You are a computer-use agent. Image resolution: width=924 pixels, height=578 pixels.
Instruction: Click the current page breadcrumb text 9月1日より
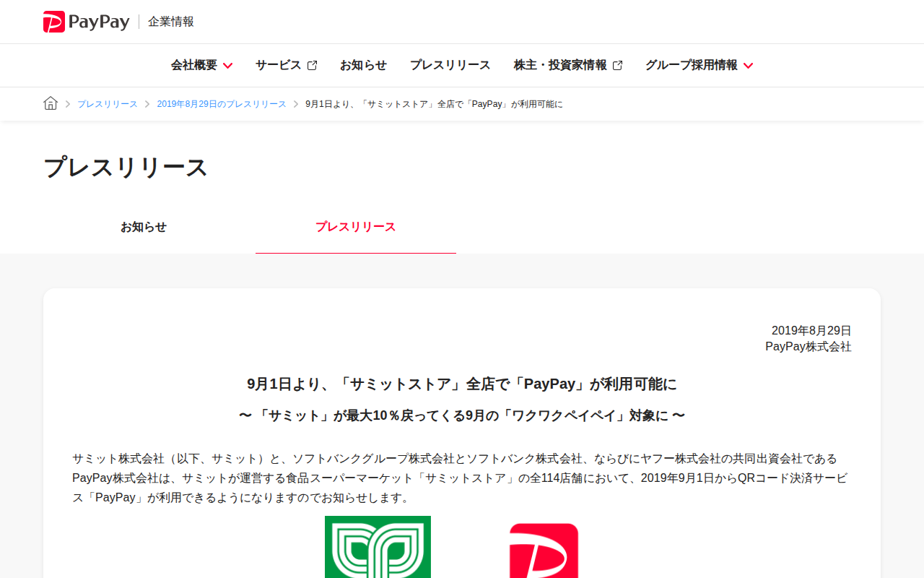pyautogui.click(x=434, y=104)
